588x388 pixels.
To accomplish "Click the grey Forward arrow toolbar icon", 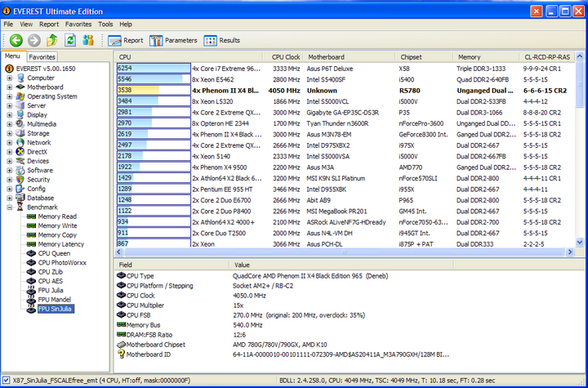I will [34, 40].
